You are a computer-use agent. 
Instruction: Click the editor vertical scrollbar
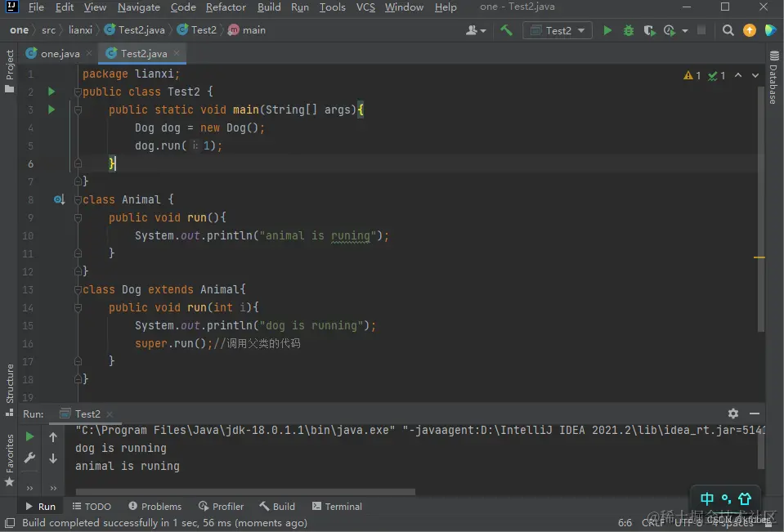click(760, 210)
